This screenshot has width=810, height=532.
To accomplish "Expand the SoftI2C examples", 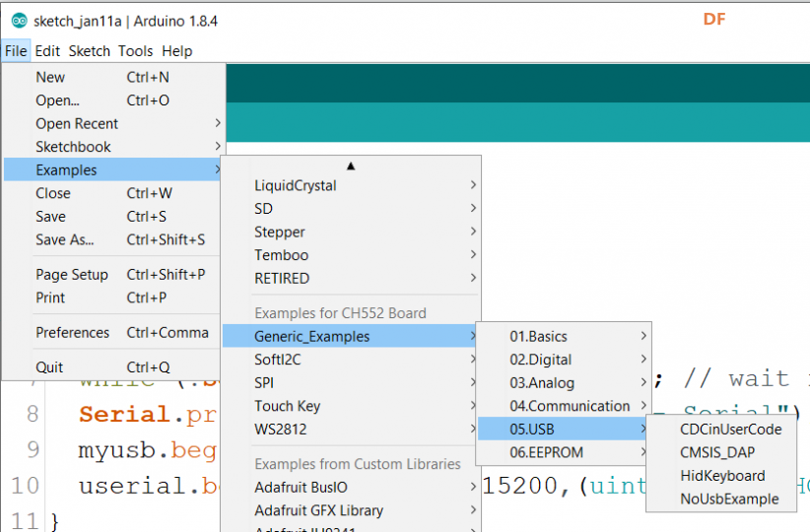I will 351,360.
